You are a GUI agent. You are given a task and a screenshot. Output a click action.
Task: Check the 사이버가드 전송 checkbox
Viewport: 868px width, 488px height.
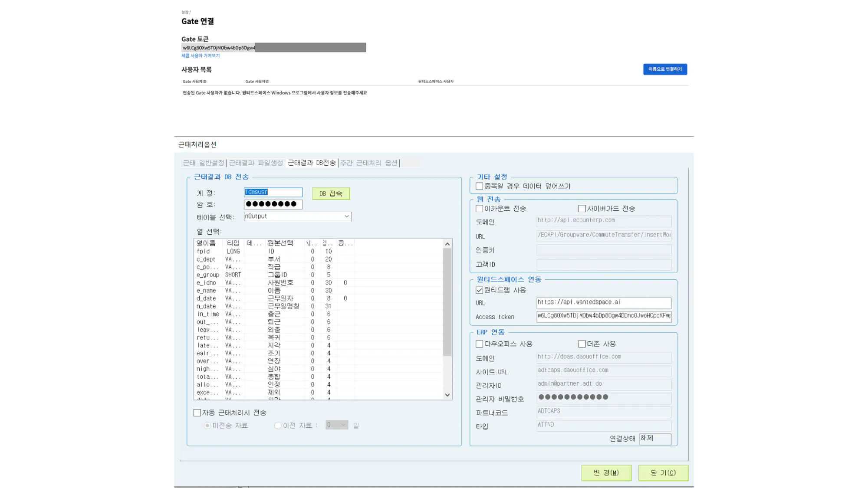(582, 209)
